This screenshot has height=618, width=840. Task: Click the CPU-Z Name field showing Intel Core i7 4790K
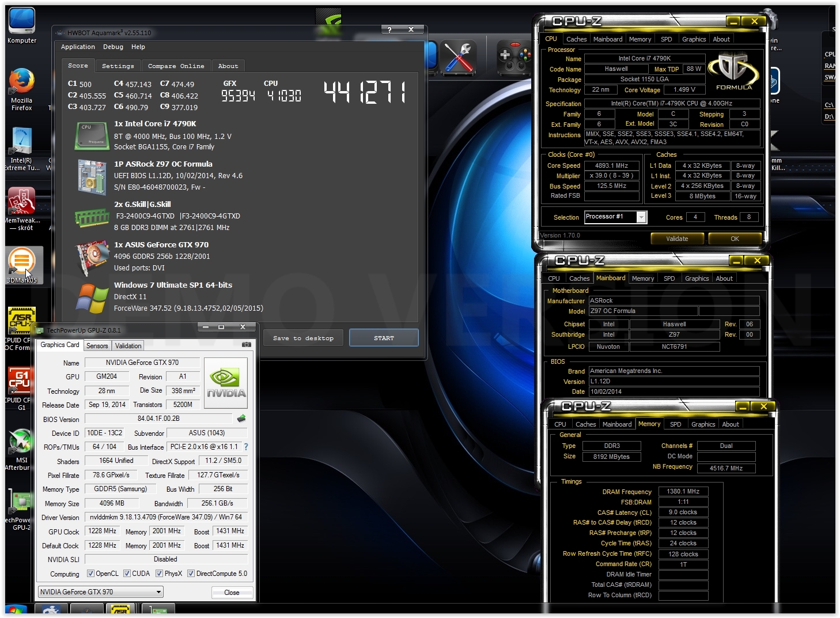click(645, 59)
